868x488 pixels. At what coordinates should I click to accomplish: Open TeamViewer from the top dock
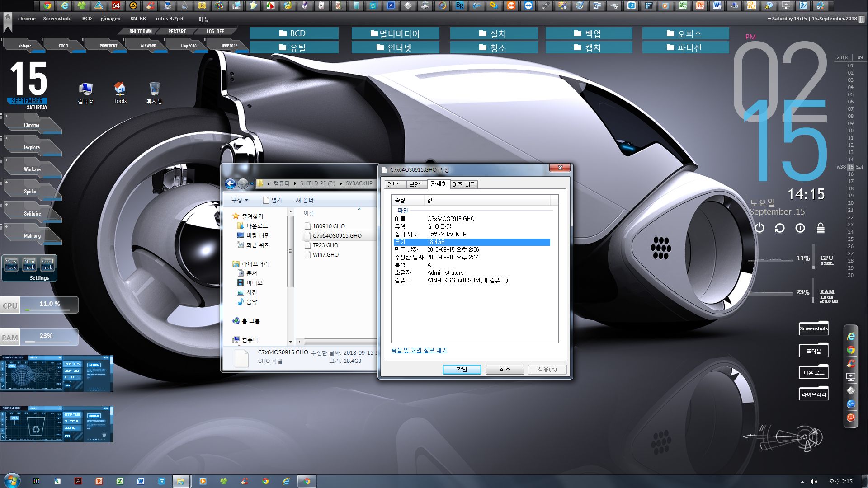[x=528, y=5]
